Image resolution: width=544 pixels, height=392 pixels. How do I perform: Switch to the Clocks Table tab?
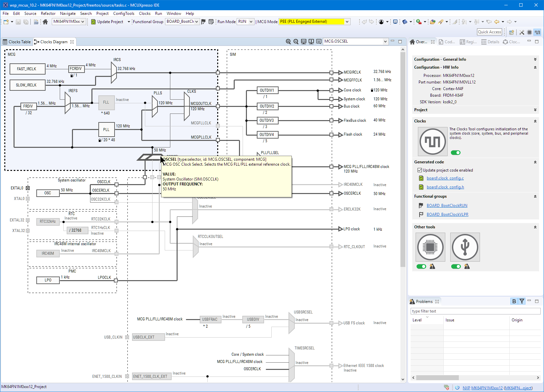coord(17,42)
